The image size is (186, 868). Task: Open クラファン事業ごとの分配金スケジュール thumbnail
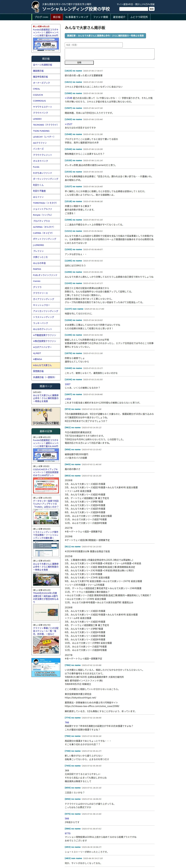(x=46, y=645)
